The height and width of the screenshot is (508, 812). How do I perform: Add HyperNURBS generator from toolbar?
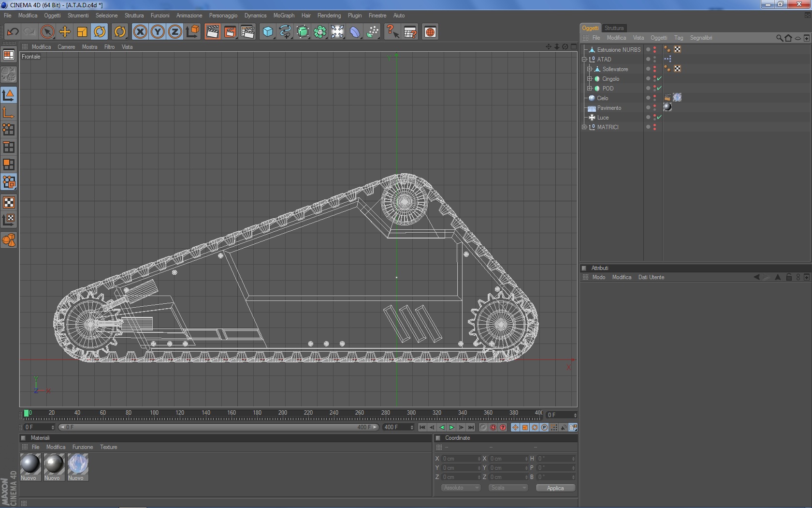tap(303, 32)
